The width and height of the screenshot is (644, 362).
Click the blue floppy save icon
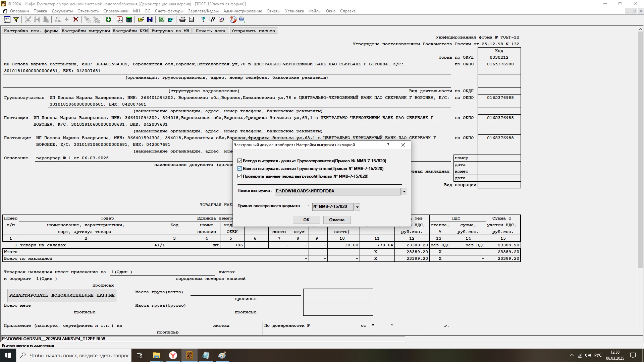coord(150,20)
